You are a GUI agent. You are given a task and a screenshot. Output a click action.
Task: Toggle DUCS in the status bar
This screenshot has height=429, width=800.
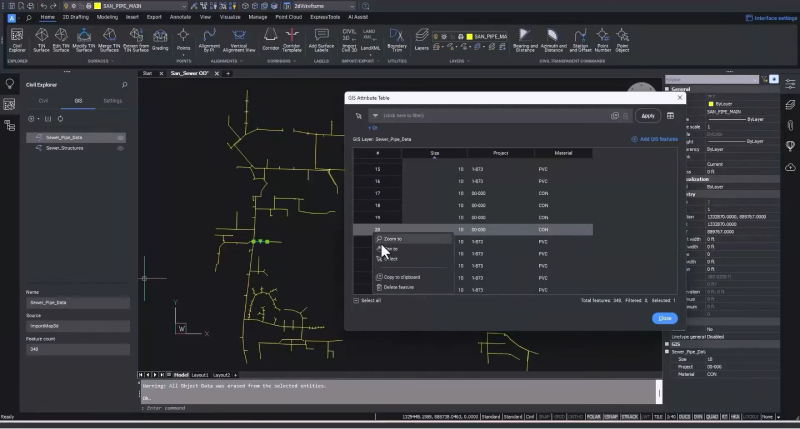tap(684, 417)
